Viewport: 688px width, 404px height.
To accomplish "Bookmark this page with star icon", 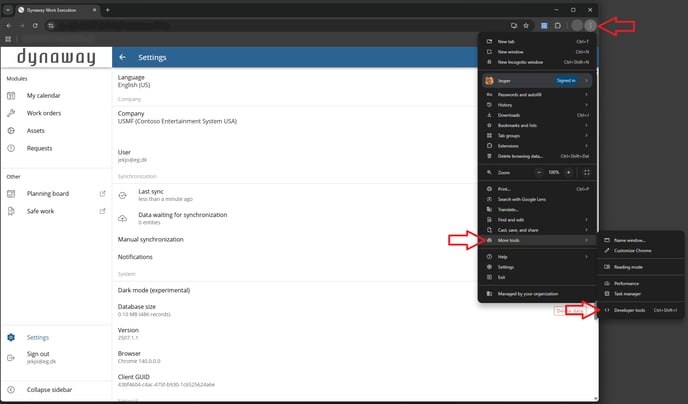I will click(526, 24).
